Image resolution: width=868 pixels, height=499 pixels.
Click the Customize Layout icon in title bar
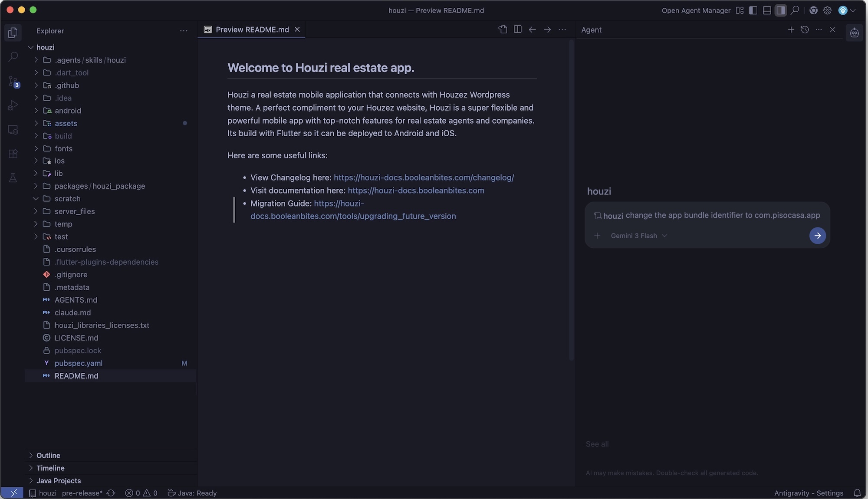tap(740, 10)
